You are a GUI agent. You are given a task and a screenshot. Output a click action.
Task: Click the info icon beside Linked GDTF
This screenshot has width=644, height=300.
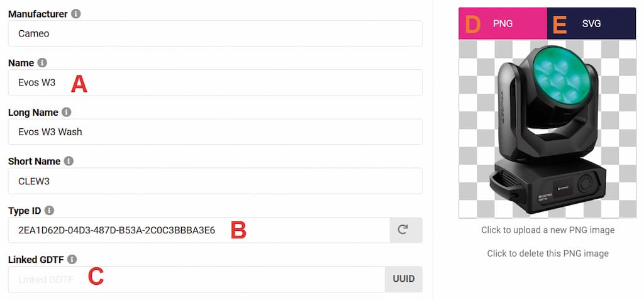point(72,259)
